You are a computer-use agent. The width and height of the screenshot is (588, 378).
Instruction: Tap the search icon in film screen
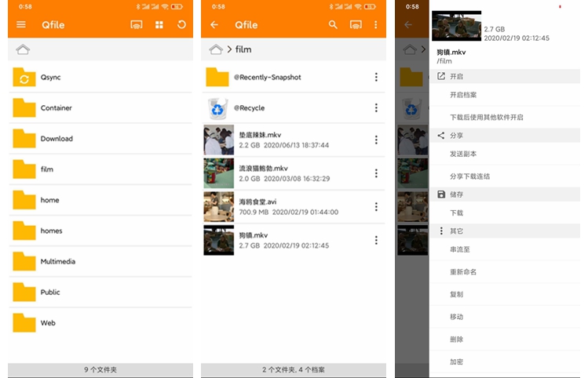(x=333, y=25)
